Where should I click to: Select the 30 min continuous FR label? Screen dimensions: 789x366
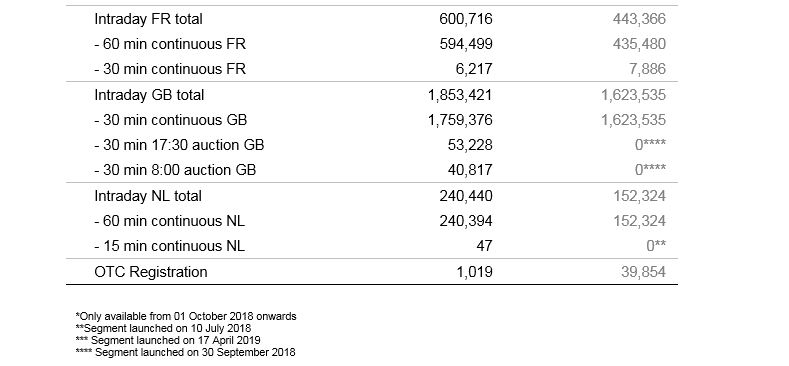[x=170, y=69]
